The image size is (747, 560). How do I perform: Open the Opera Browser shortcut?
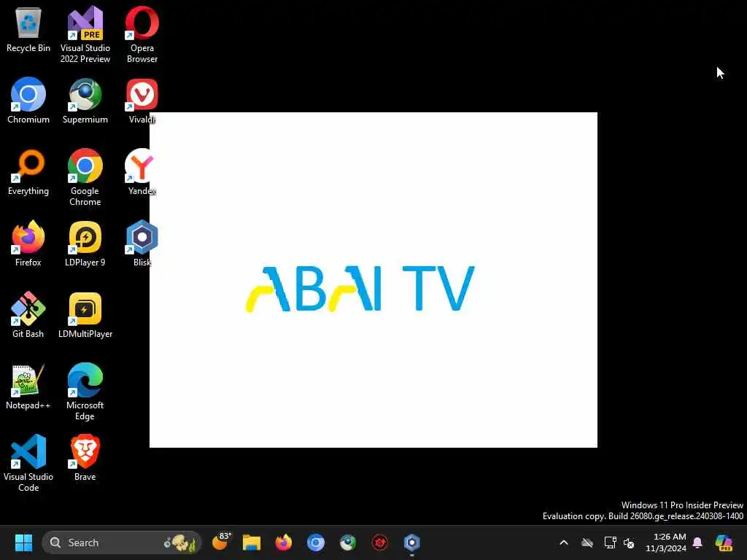[x=142, y=34]
